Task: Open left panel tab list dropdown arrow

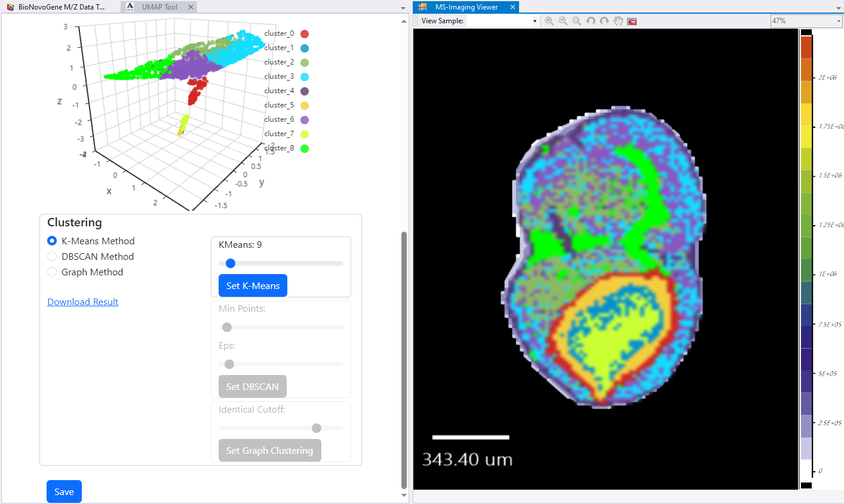Action: point(403,8)
